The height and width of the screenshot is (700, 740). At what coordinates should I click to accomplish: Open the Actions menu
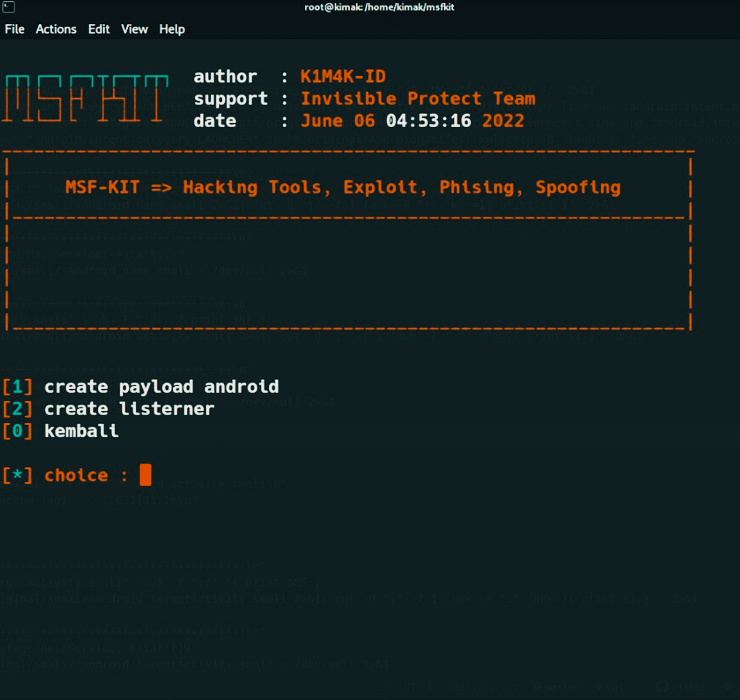(x=57, y=29)
